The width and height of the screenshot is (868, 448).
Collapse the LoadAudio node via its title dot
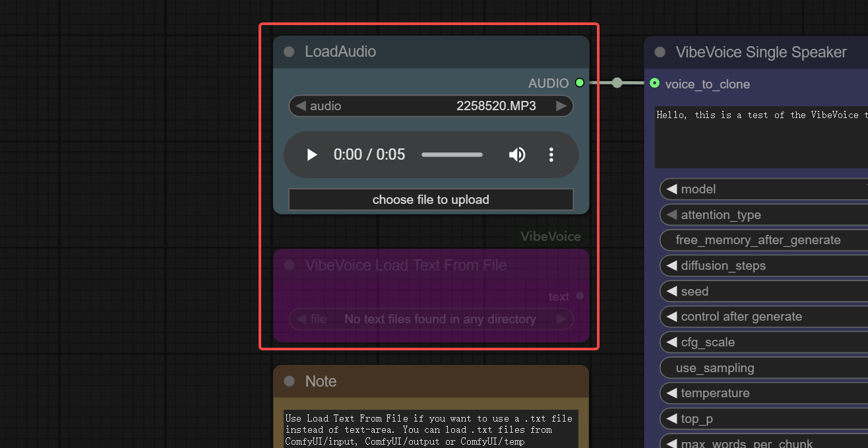(x=289, y=52)
